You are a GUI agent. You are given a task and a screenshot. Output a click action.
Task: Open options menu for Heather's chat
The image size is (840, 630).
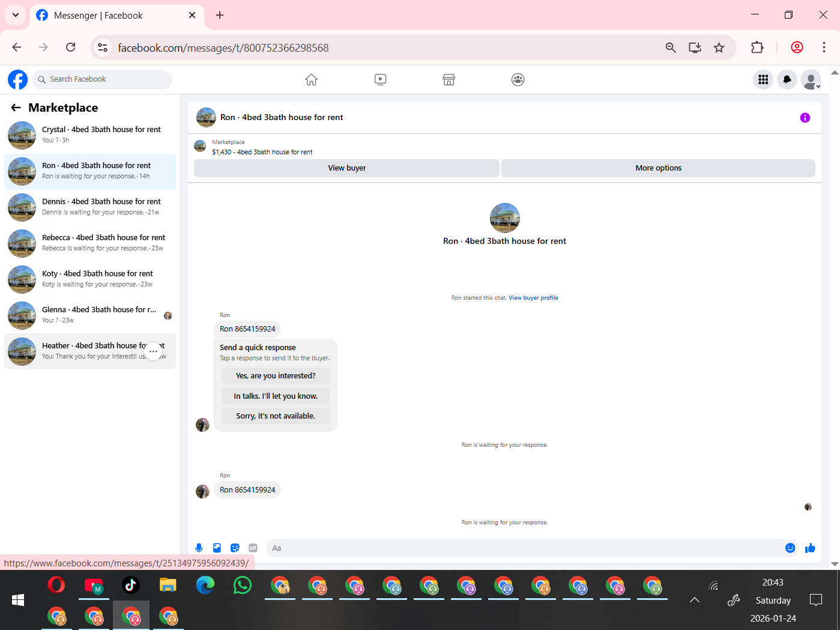pos(154,351)
